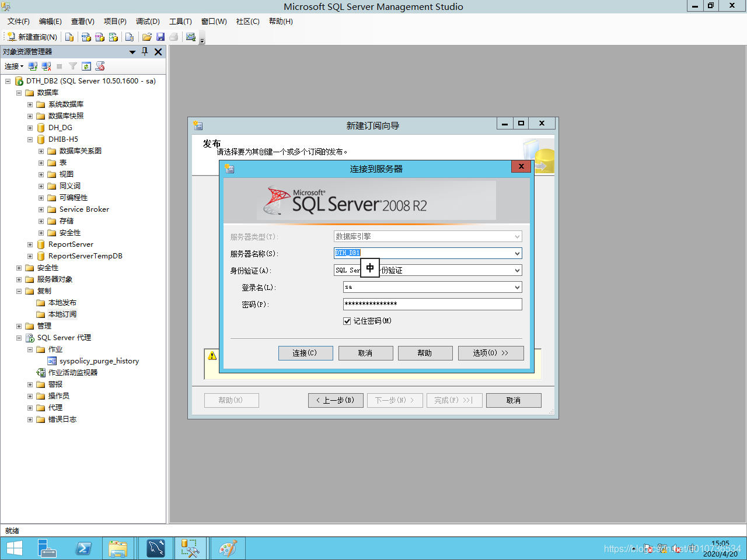The image size is (747, 560).
Task: Click Disconnect icon in Object Explorer
Action: click(47, 66)
